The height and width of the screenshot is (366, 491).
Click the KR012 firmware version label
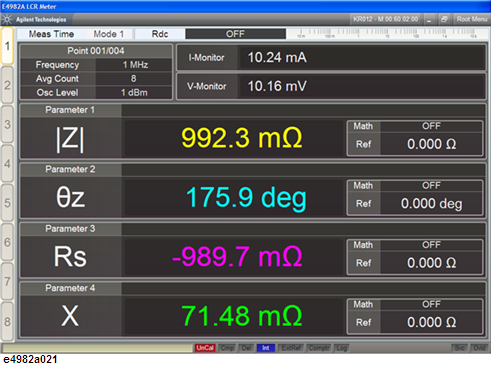(386, 19)
